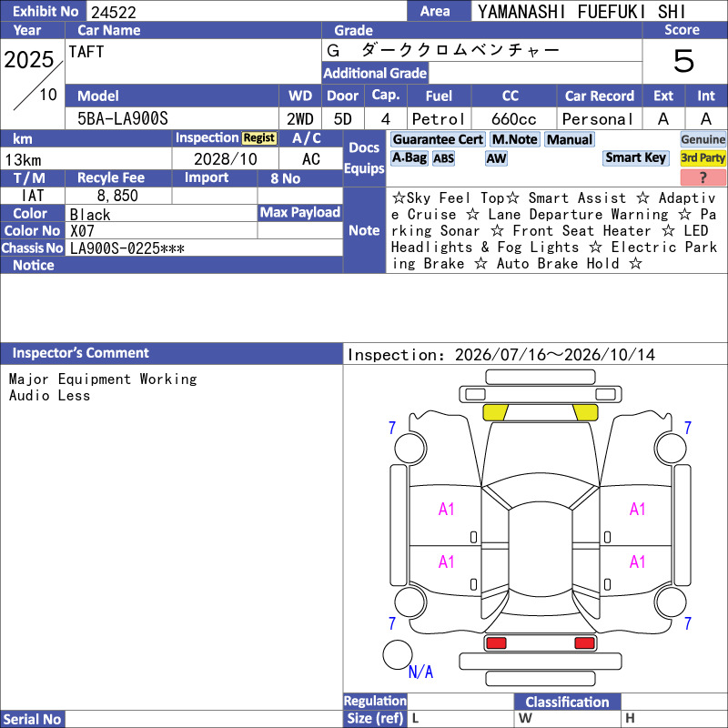
Task: Click the year 2025
Action: coord(29,59)
